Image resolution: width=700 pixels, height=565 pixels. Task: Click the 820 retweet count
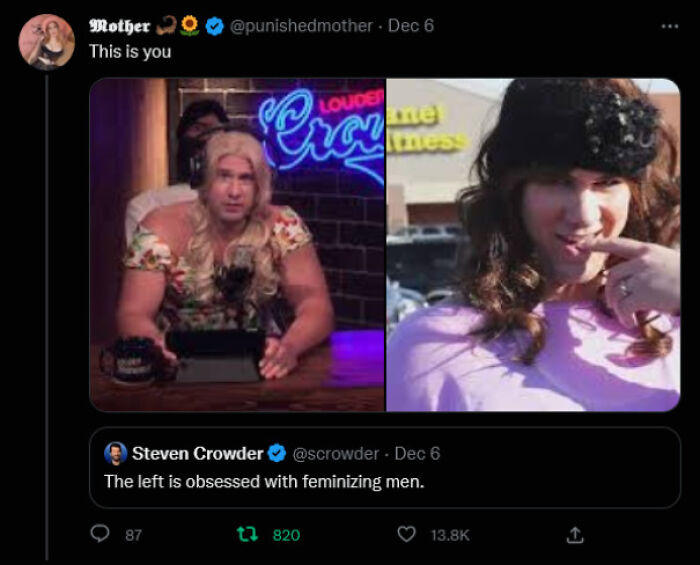tap(286, 535)
